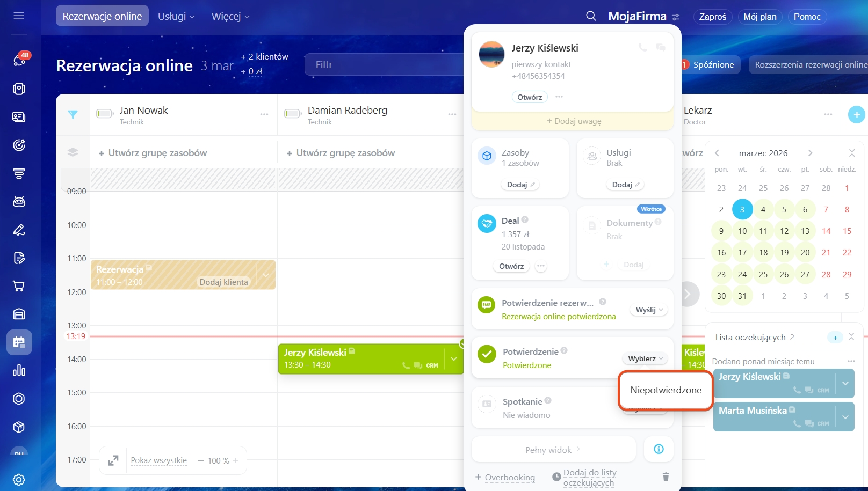Open sidebar settings gear icon
868x491 pixels.
click(x=19, y=479)
